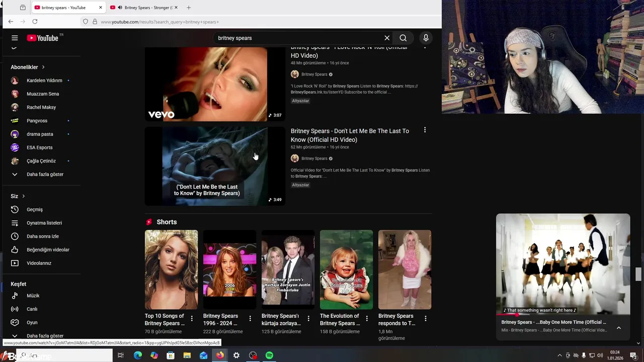Start voice search with the microphone icon
This screenshot has width=644, height=362.
[x=426, y=38]
